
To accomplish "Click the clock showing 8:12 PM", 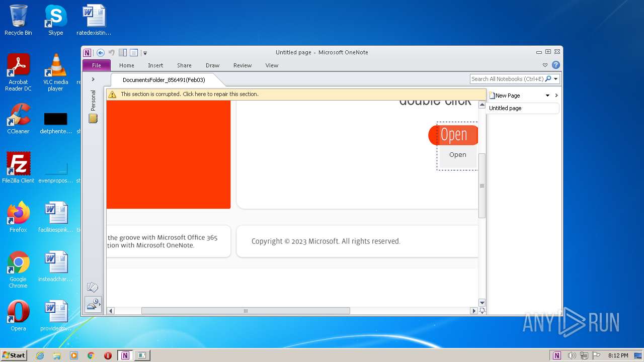I will point(618,355).
